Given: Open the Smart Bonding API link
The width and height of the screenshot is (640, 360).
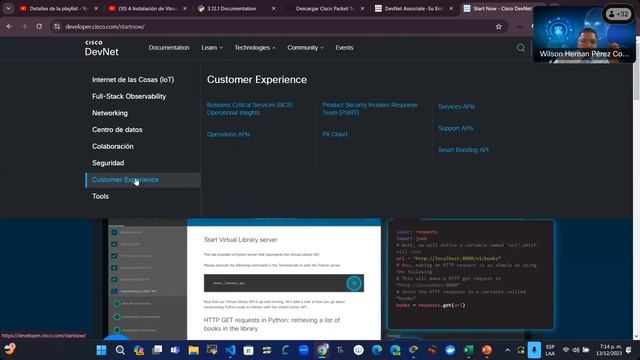Looking at the screenshot, I should pos(463,150).
